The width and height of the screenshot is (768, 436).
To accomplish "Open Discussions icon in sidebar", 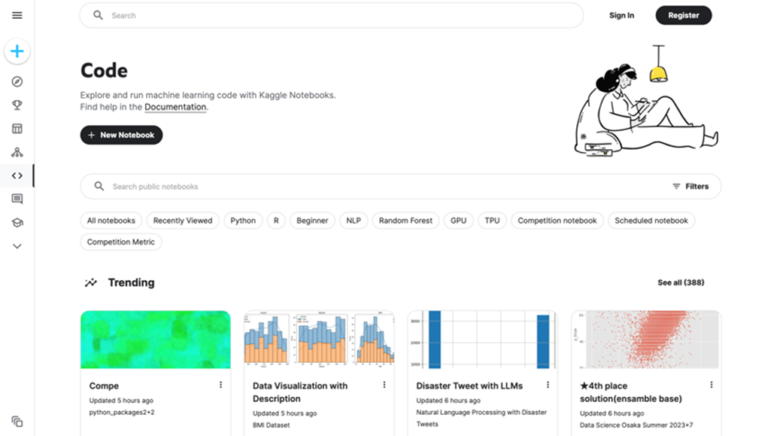I will click(17, 199).
